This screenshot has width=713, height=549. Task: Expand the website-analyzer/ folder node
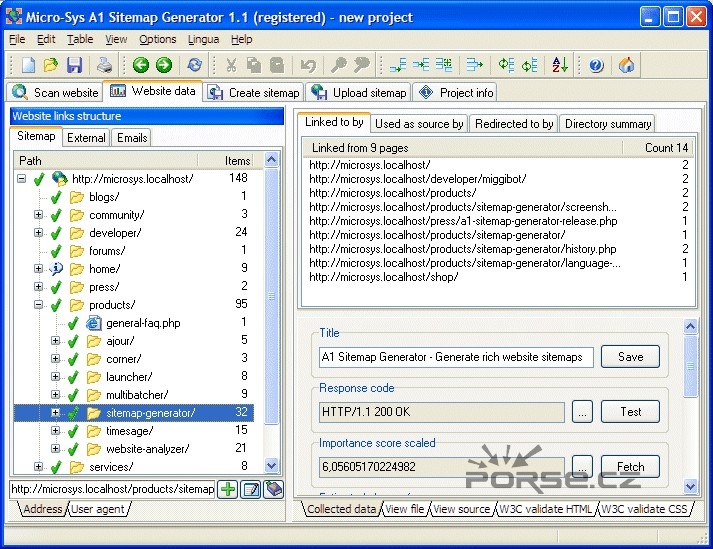[x=55, y=448]
